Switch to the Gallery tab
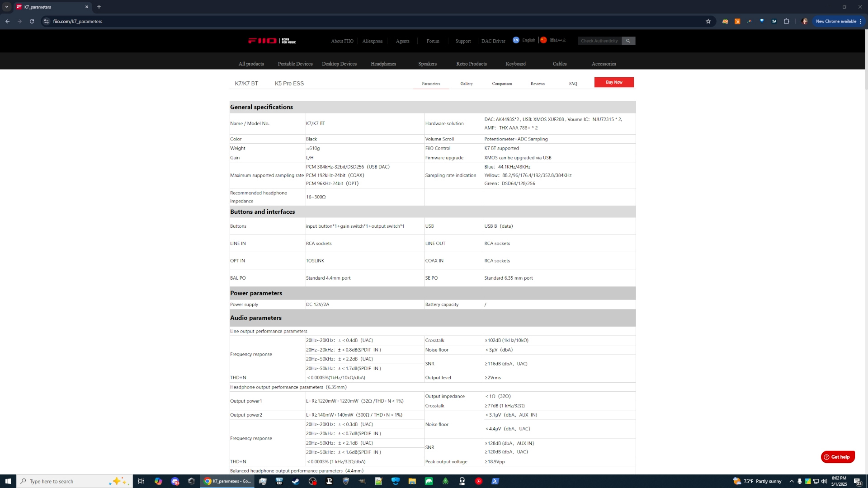868x488 pixels. click(x=467, y=84)
